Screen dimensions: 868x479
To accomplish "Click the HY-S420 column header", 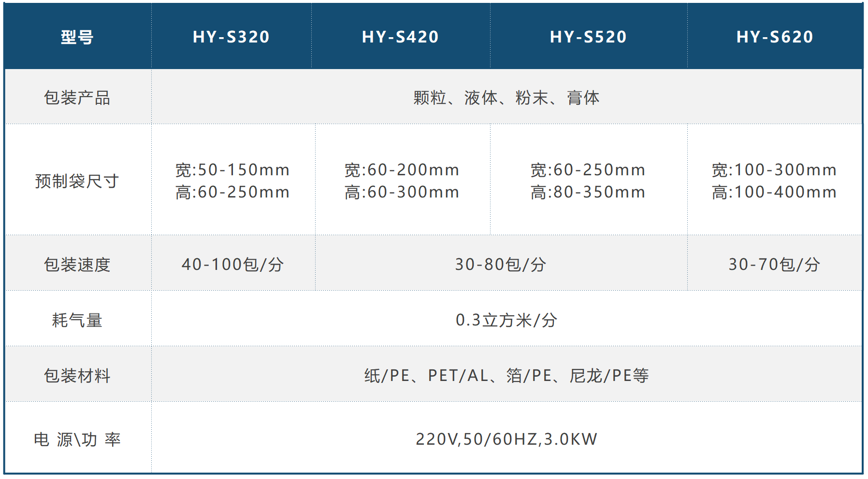I will 400,37.
